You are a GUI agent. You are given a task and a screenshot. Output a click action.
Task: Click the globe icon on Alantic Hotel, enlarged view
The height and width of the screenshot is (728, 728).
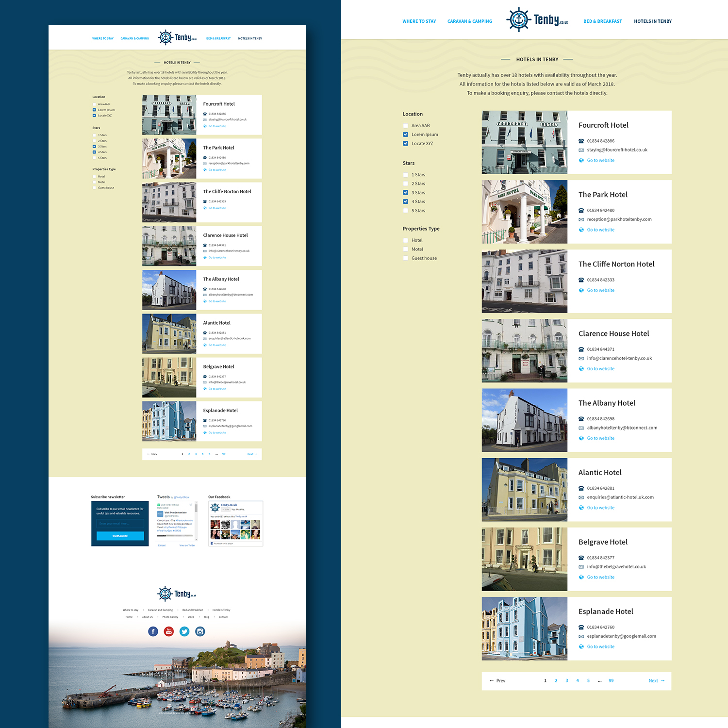pyautogui.click(x=581, y=508)
